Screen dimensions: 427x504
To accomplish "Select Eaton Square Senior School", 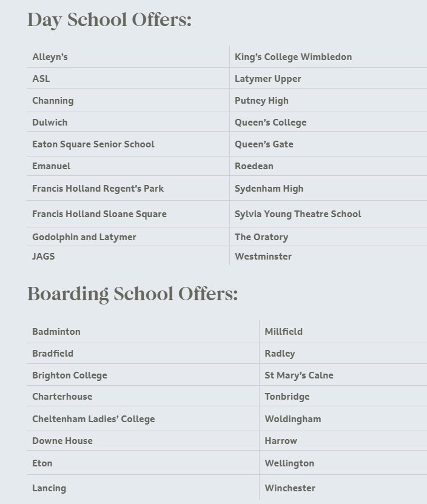I will coord(93,144).
